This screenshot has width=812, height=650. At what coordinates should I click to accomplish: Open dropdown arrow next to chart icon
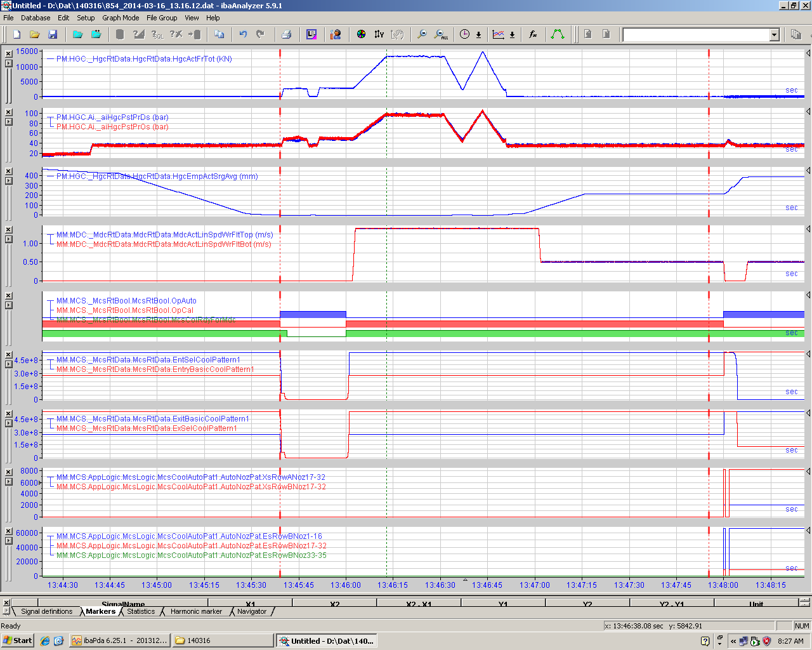[x=512, y=35]
